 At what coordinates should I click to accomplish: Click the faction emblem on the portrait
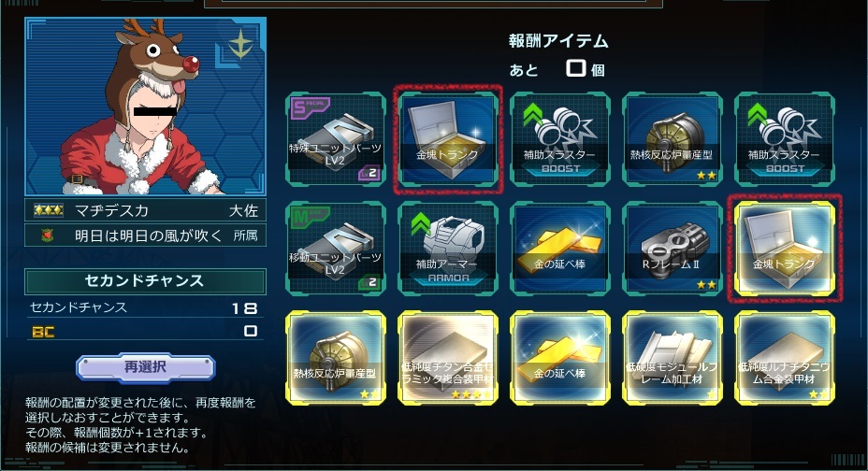240,44
